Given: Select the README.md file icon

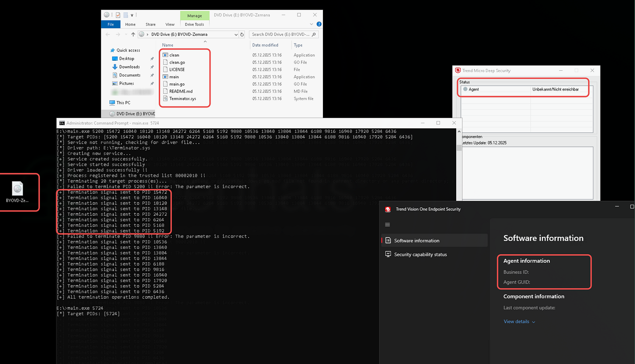Looking at the screenshot, I should [x=165, y=91].
